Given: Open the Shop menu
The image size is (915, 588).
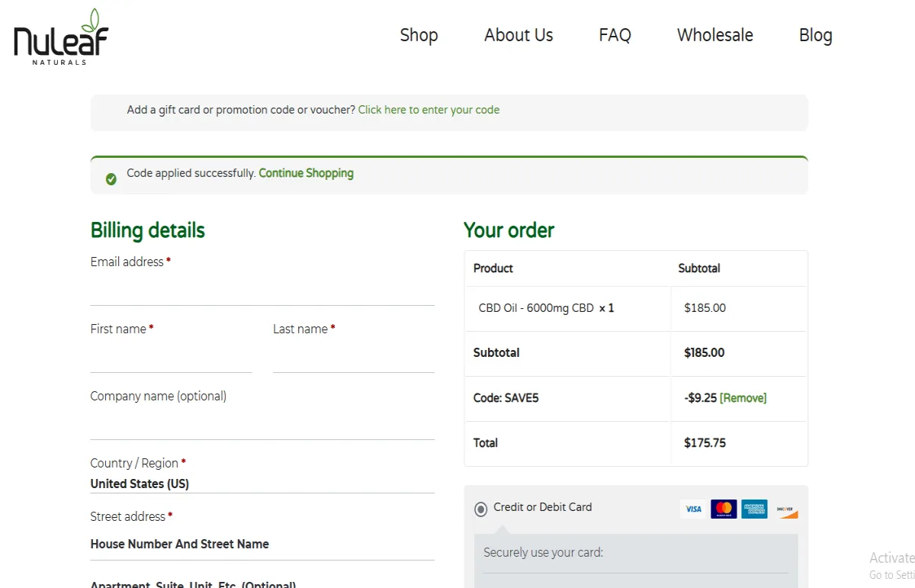Looking at the screenshot, I should [x=419, y=35].
